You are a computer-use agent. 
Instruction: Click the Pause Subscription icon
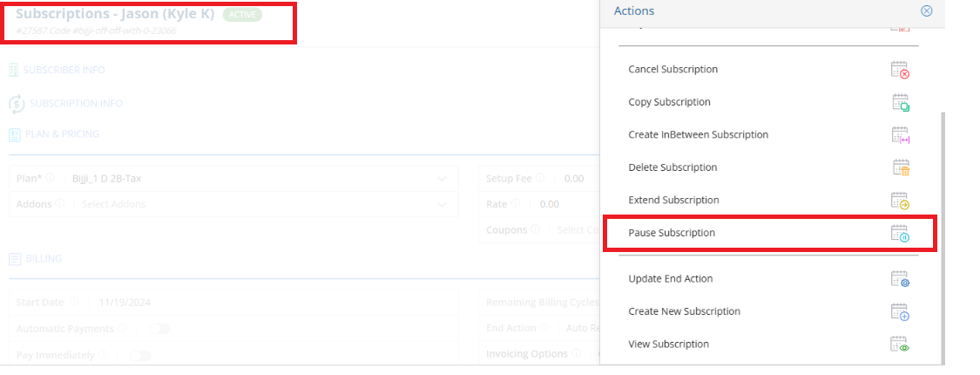[x=900, y=233]
